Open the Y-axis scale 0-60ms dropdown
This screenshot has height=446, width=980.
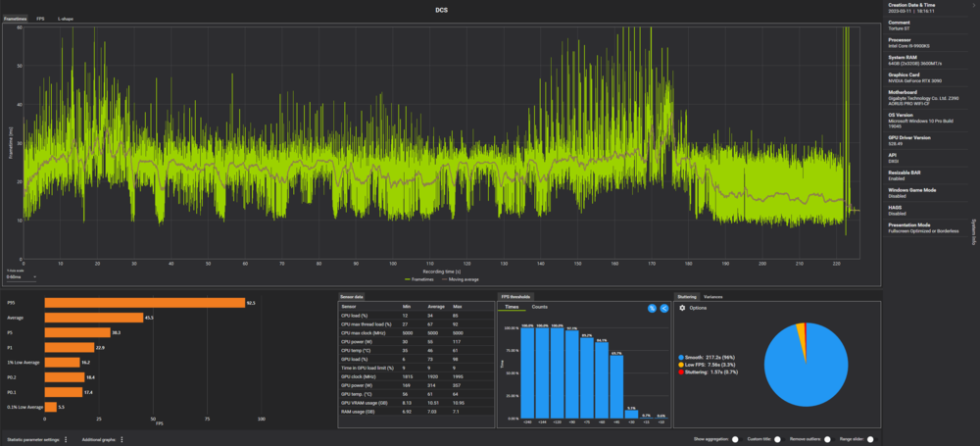22,276
